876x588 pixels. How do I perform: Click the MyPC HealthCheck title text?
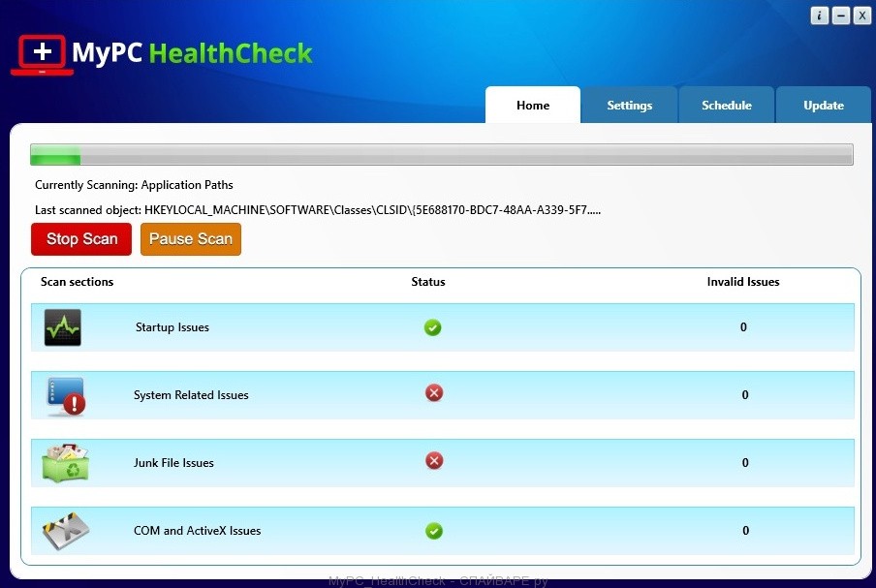[x=192, y=53]
